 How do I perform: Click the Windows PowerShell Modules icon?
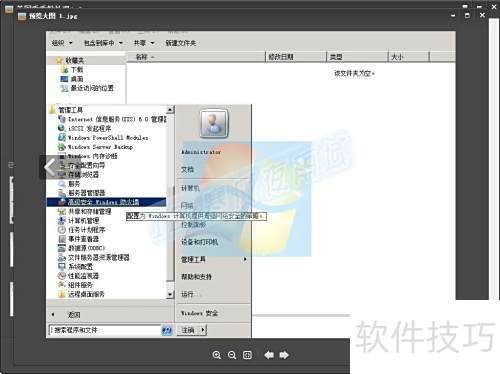pyautogui.click(x=62, y=137)
